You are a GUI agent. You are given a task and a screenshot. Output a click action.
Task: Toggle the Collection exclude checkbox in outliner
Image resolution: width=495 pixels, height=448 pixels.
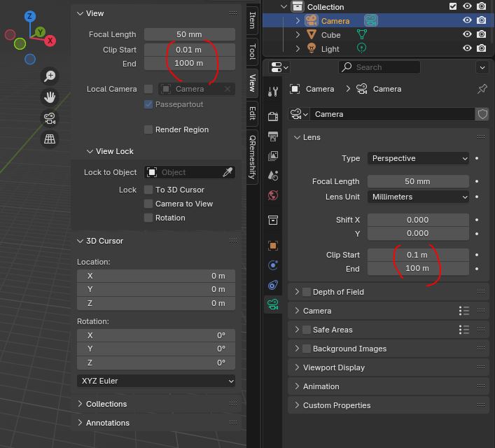tap(453, 6)
